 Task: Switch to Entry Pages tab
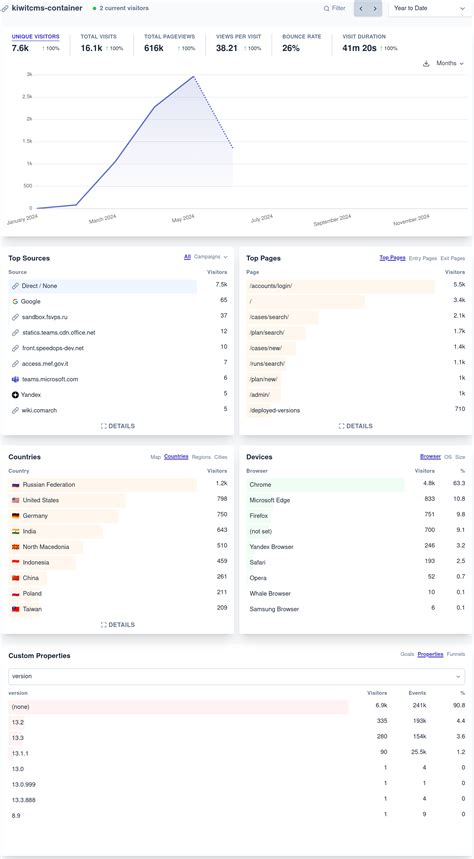[422, 258]
